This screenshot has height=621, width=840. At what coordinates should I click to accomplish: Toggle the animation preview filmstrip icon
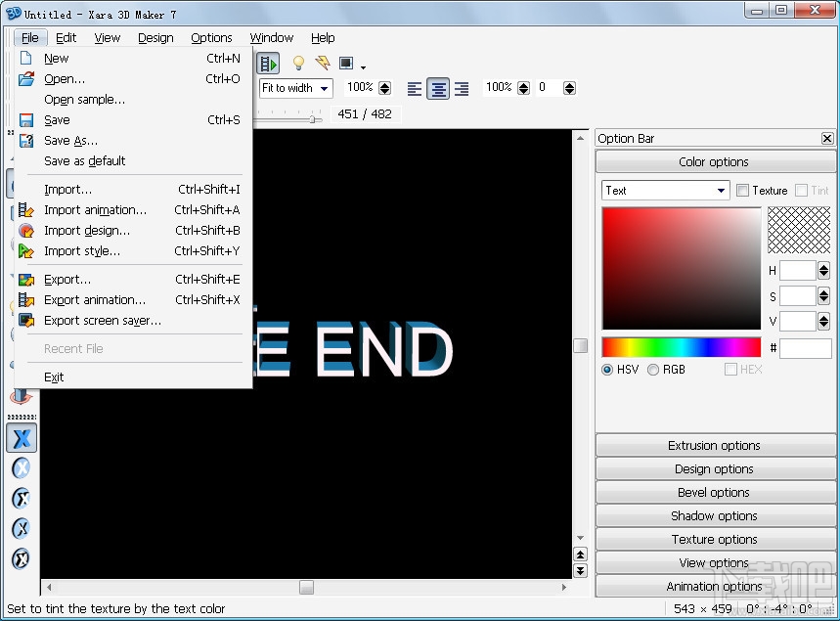click(x=267, y=62)
